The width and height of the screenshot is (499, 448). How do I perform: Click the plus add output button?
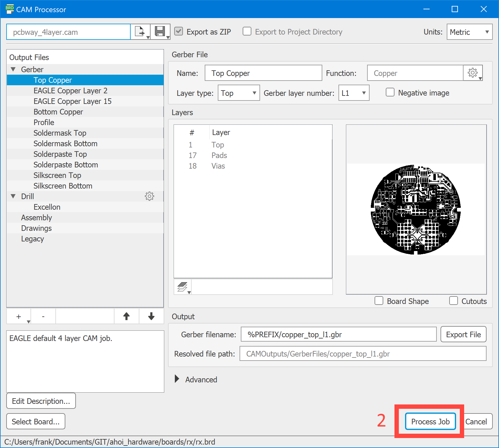19,316
